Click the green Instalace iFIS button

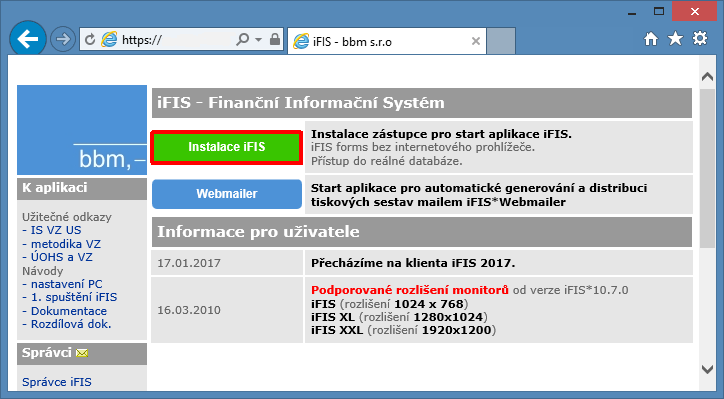227,147
